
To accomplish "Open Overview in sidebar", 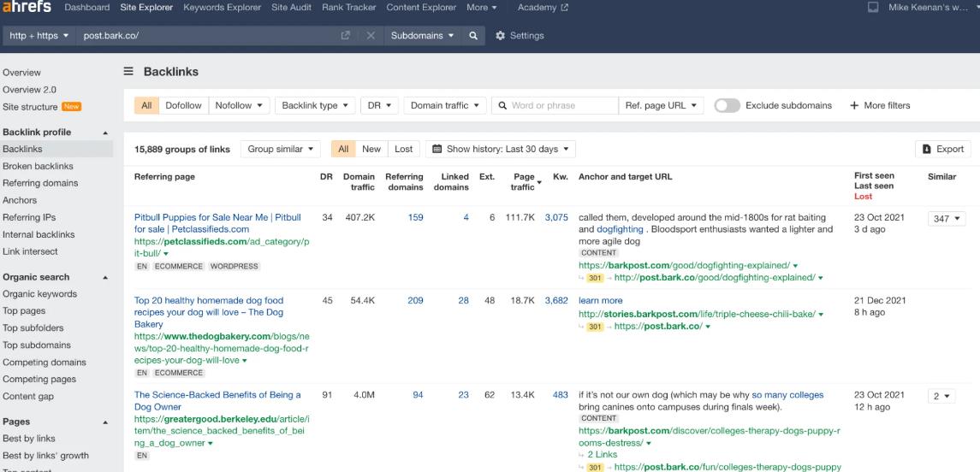I will point(22,73).
